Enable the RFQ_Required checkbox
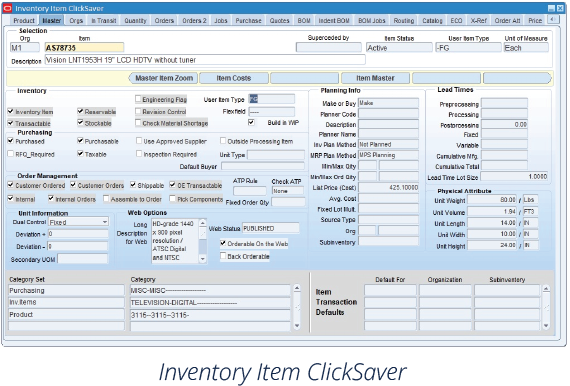The image size is (570, 386). point(11,154)
